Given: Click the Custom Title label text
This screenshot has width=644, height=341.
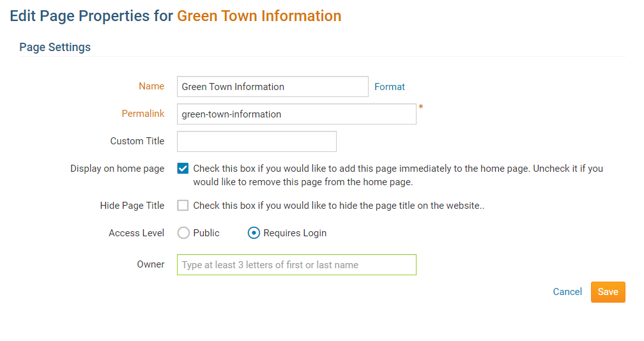Looking at the screenshot, I should [x=137, y=141].
